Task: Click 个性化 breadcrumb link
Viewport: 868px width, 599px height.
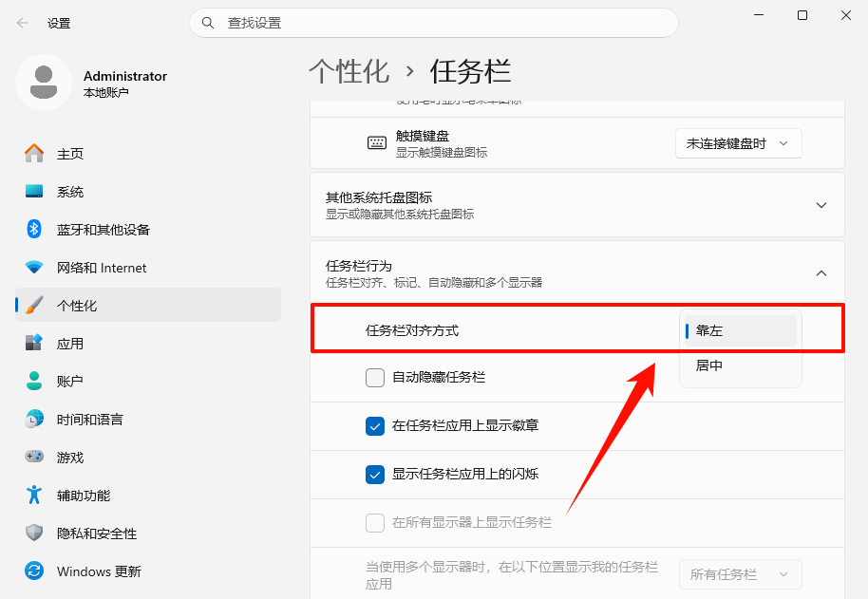Action: point(349,72)
